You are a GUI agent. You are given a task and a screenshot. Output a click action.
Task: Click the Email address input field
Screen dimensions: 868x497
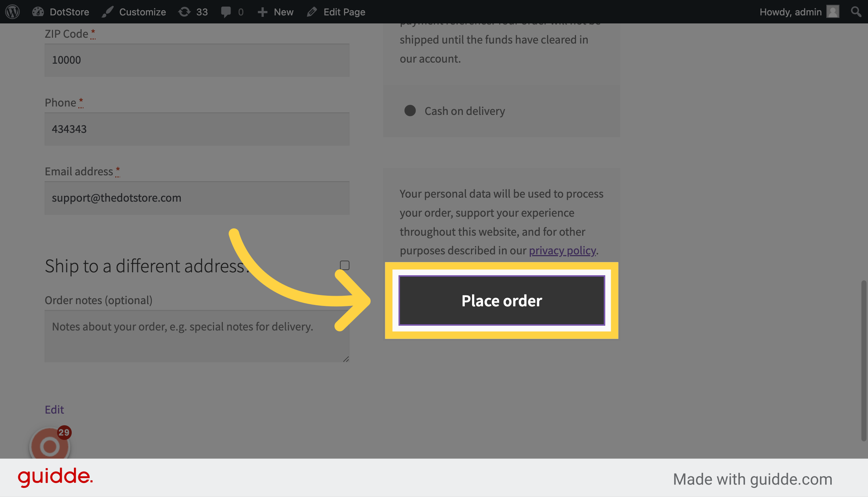[x=197, y=198]
